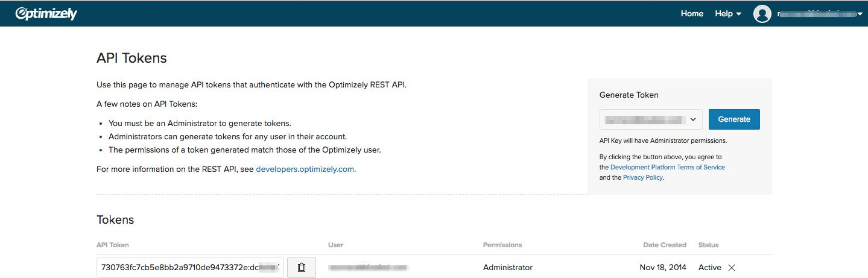Viewport: 868px width, 278px height.
Task: Click the Optimizely logo
Action: pyautogui.click(x=46, y=13)
